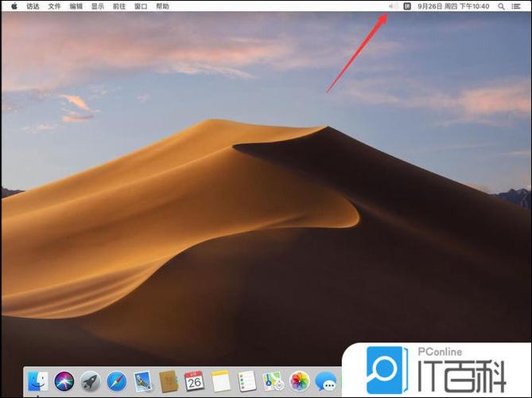This screenshot has width=532, height=398.
Task: Open the yellow Notes app
Action: (221, 381)
